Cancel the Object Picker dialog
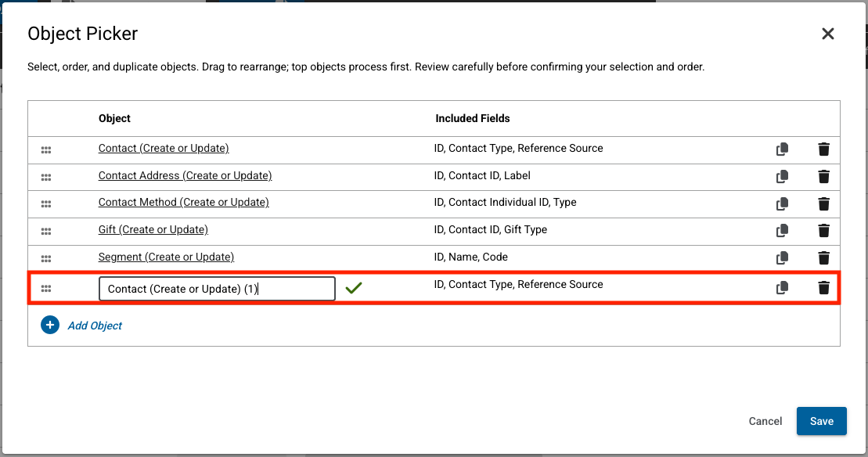Screen dimensions: 868x457 (765, 421)
